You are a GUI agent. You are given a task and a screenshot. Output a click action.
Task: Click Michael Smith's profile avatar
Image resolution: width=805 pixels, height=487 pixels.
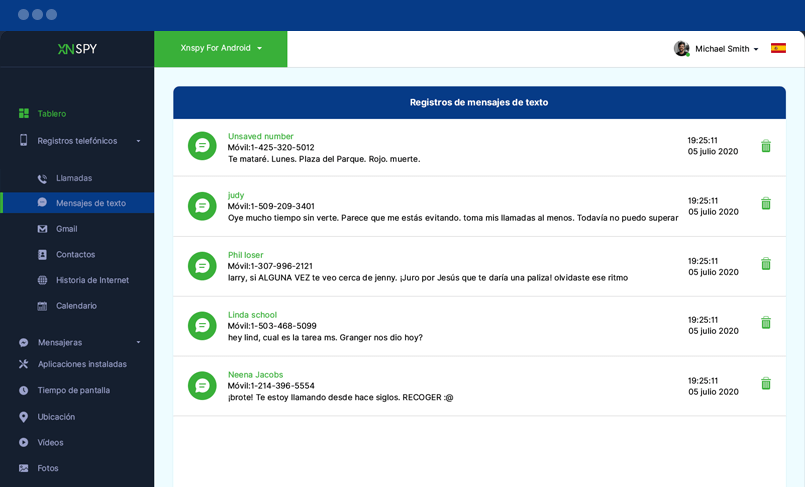point(681,48)
